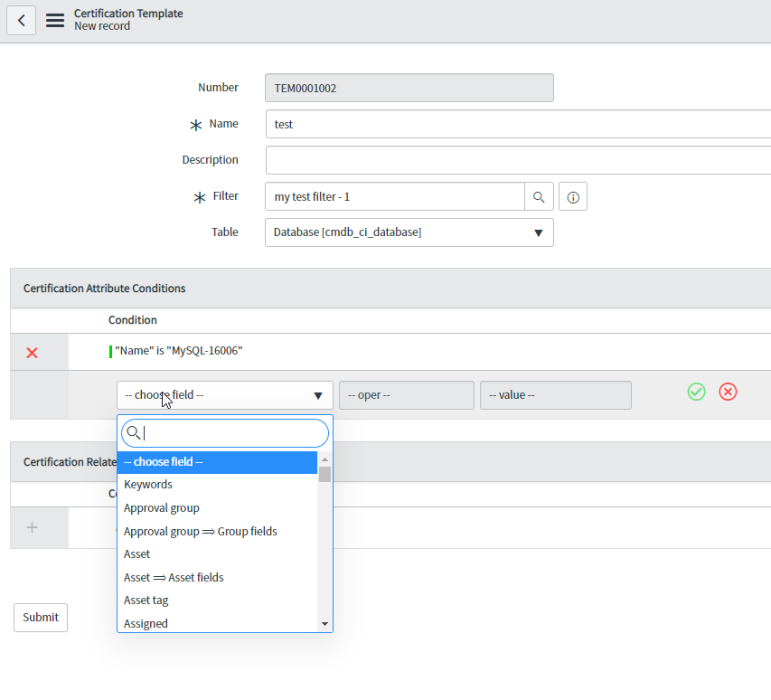Click the Submit button
Image resolution: width=771 pixels, height=700 pixels.
click(x=40, y=617)
